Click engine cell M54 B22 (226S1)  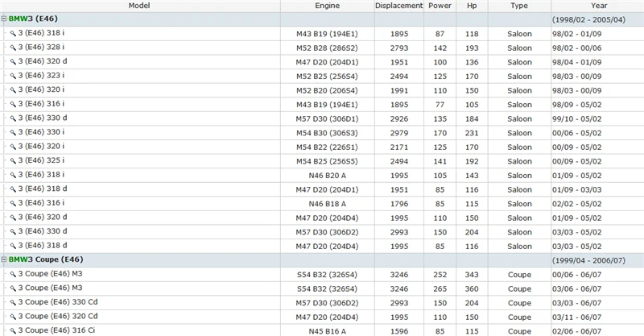point(328,147)
